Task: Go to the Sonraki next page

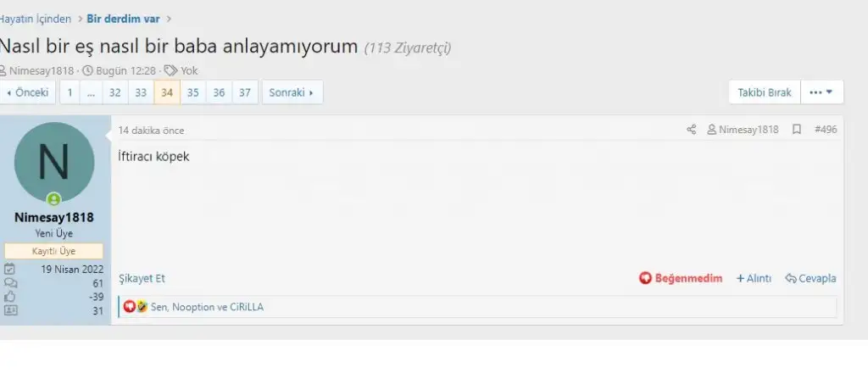Action: tap(292, 92)
